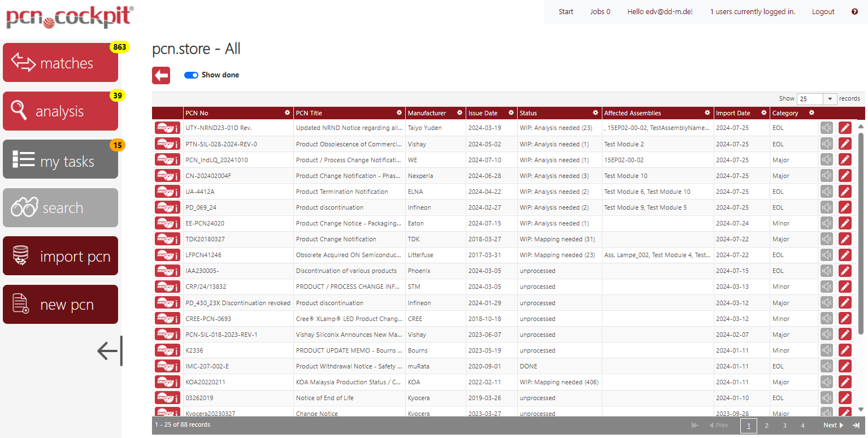Click the Logout link

coord(823,11)
